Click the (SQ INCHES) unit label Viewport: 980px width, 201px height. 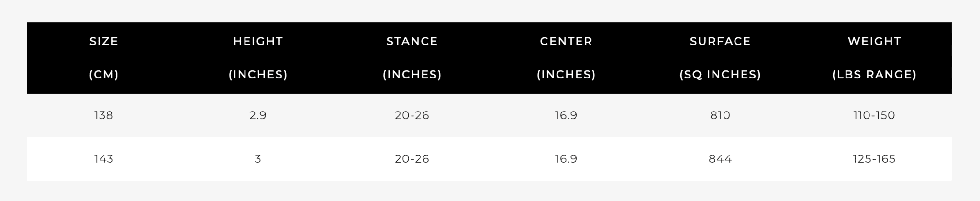point(720,75)
